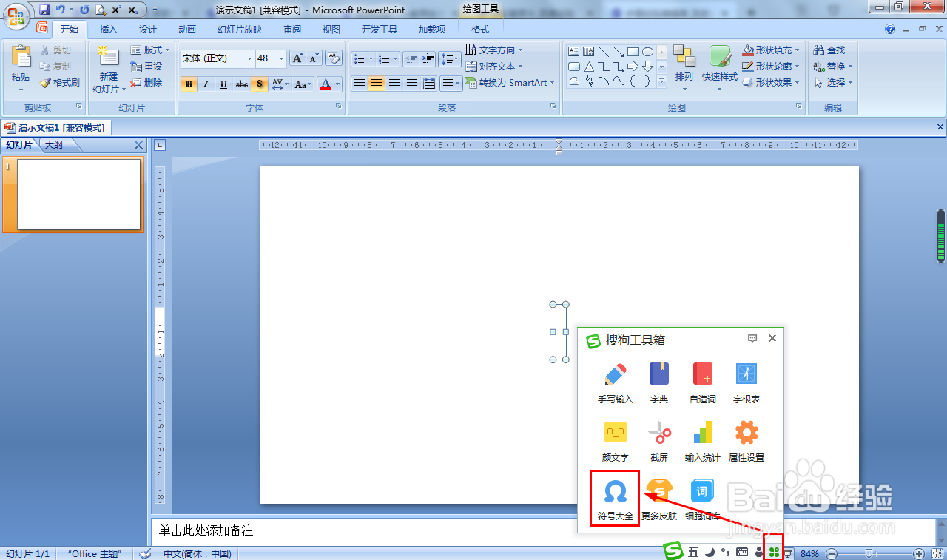
Task: Undo the last action
Action: [x=61, y=10]
